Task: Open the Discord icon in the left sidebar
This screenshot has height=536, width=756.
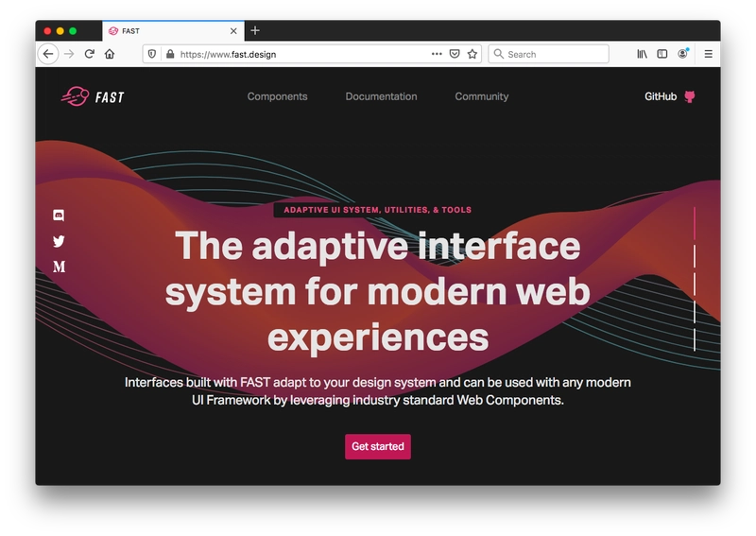Action: (x=59, y=216)
